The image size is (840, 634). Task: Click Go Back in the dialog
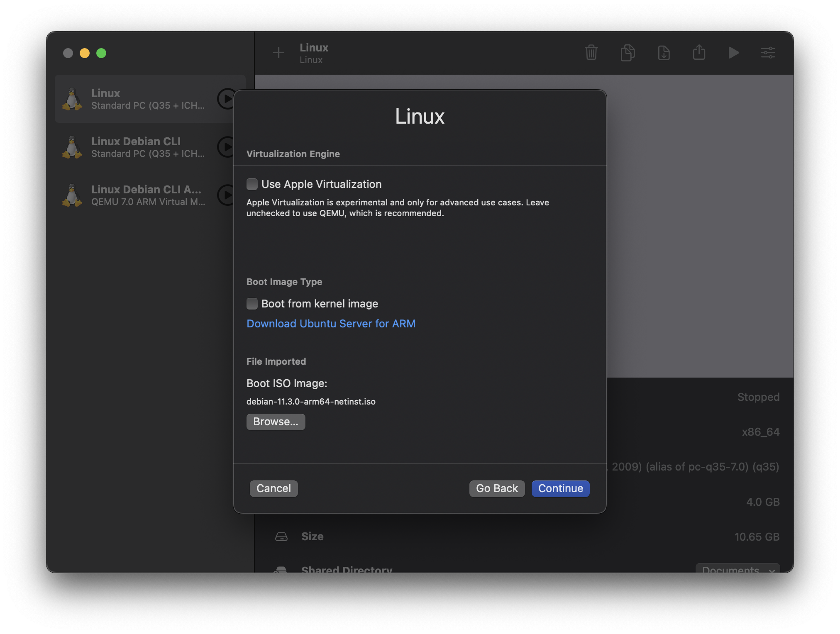[x=497, y=488]
